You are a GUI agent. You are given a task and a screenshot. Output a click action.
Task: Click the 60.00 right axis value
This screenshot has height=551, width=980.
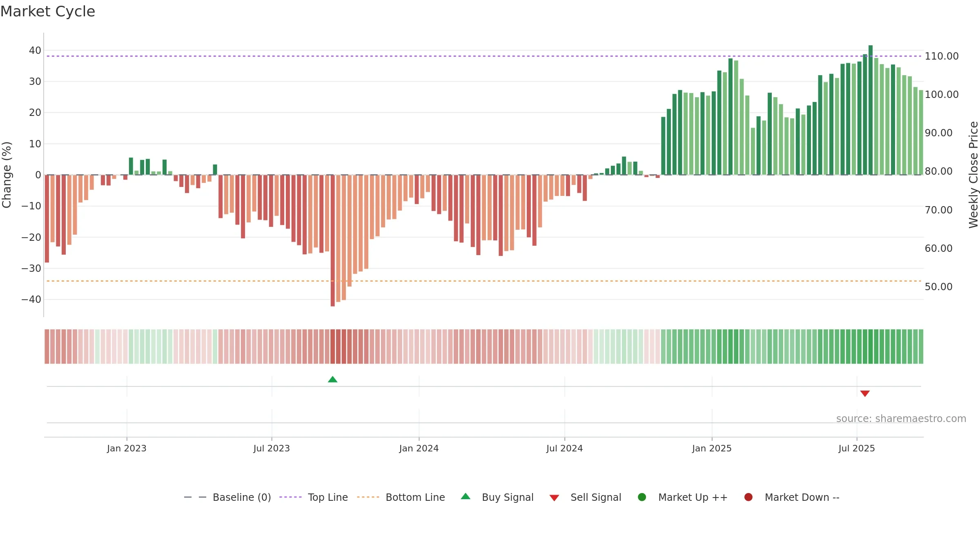pos(938,248)
